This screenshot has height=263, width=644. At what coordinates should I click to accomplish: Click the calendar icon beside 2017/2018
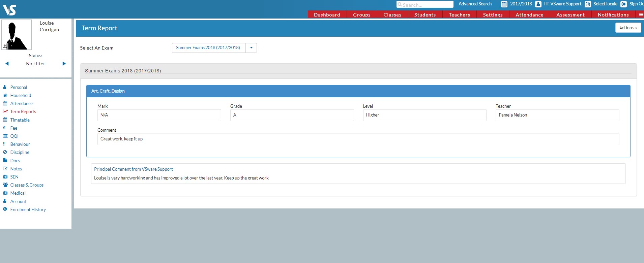(504, 4)
